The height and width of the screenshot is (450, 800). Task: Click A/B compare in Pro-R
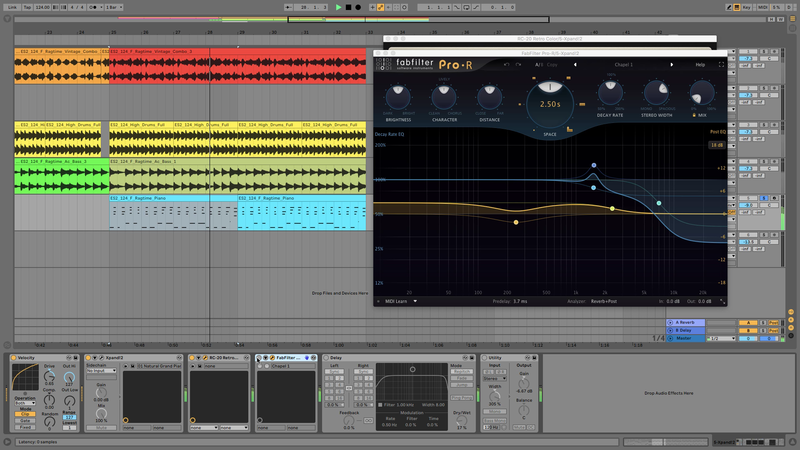pyautogui.click(x=539, y=65)
